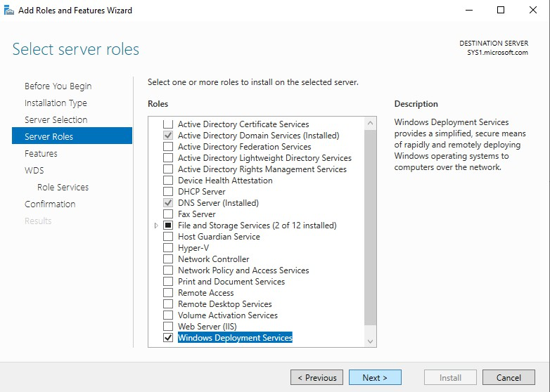This screenshot has height=392, width=550.
Task: Go to Role Services step
Action: [x=63, y=187]
